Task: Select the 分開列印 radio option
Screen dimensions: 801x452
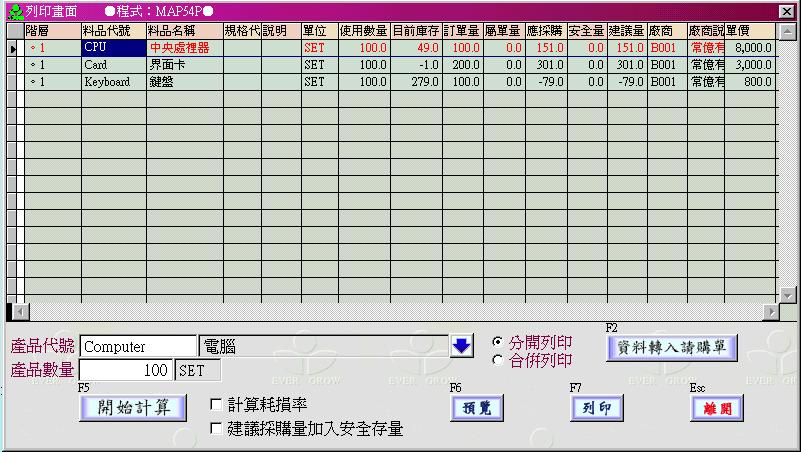Action: (498, 342)
